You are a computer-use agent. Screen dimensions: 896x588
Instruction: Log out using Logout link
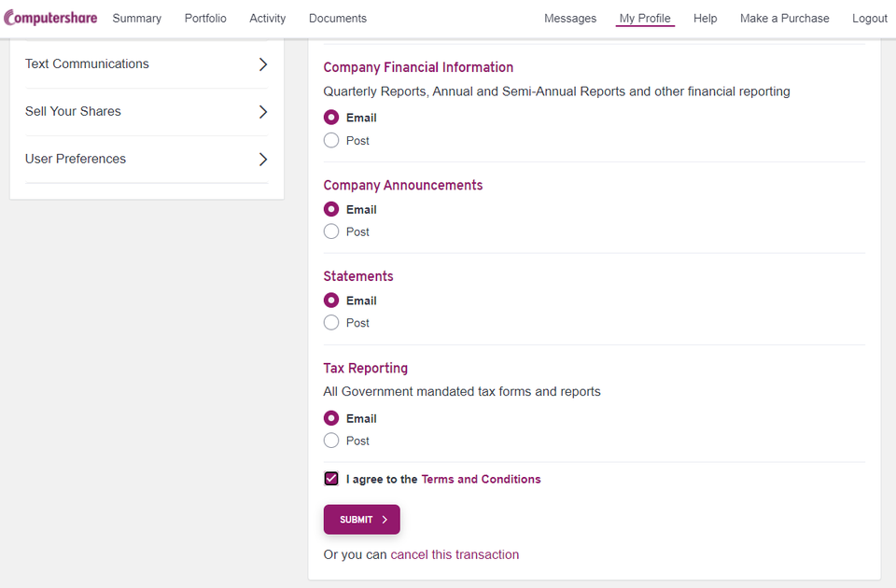[x=870, y=19]
